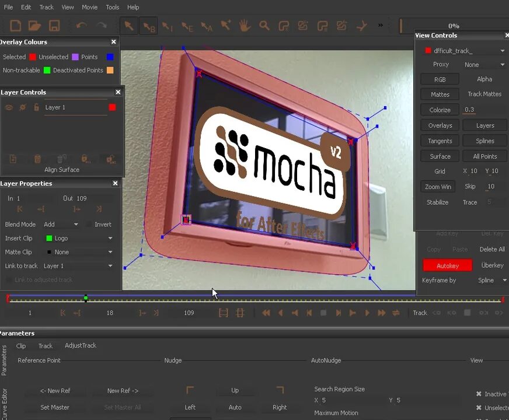The width and height of the screenshot is (509, 420).
Task: Open the Blend Mode Add dropdown
Action: coord(61,225)
